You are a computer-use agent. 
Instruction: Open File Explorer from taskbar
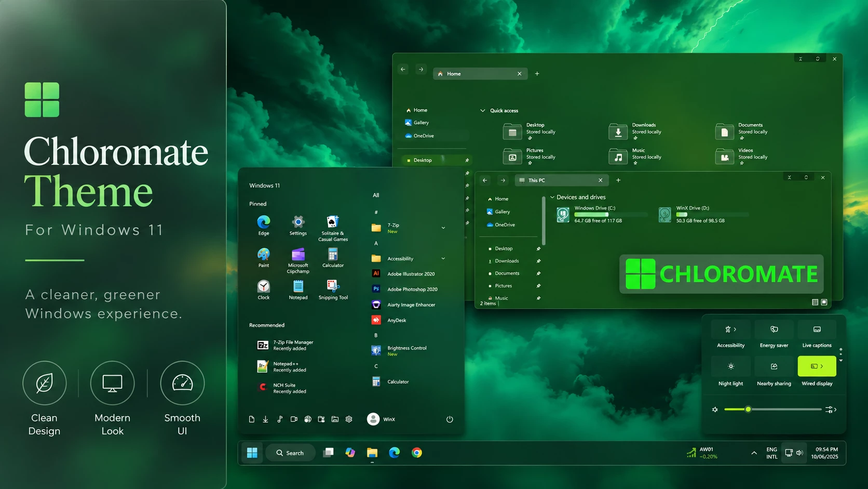pos(372,453)
